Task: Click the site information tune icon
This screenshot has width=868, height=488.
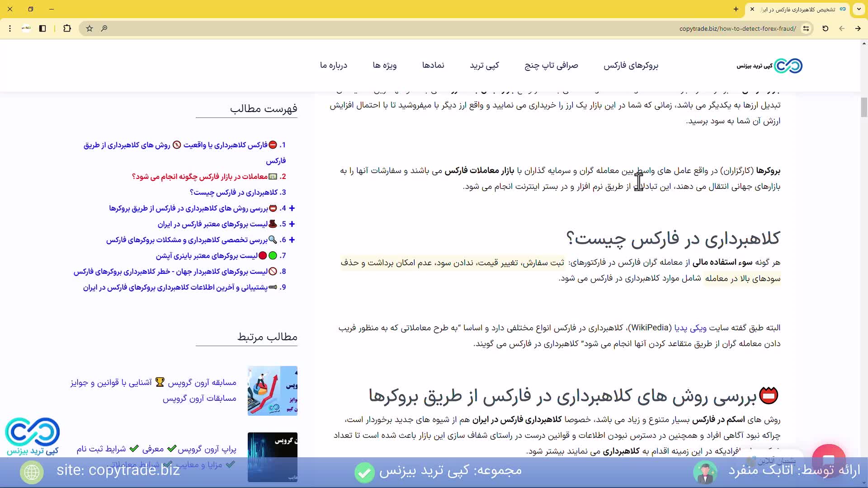Action: tap(806, 28)
